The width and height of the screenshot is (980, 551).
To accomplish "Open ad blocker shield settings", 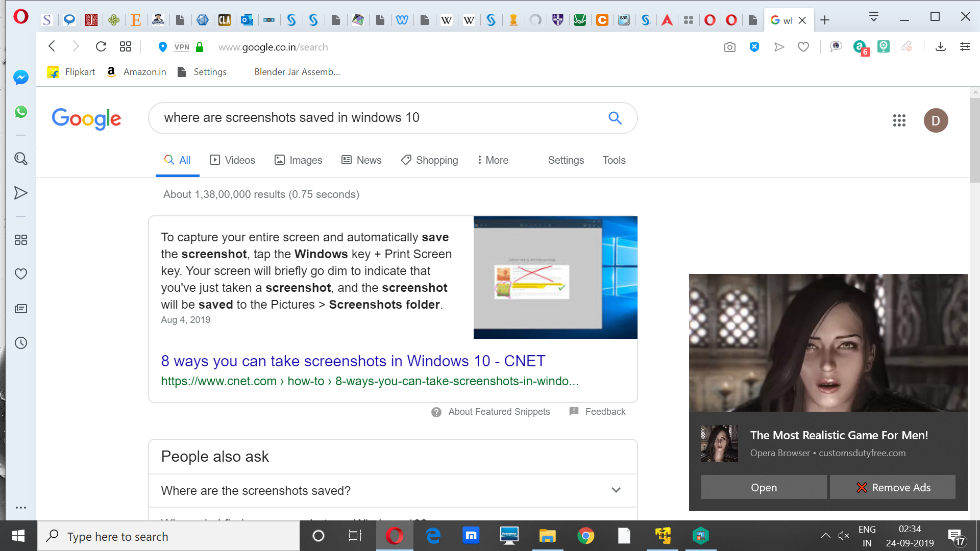I will click(754, 47).
